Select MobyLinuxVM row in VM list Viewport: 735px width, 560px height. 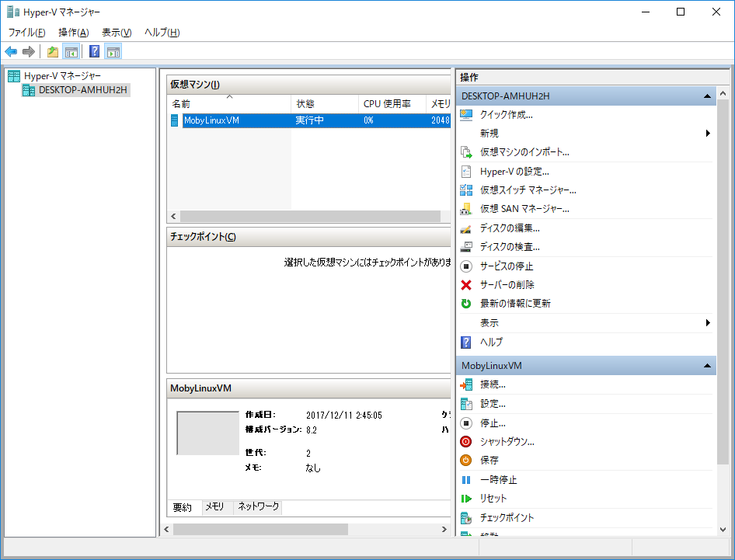(309, 120)
